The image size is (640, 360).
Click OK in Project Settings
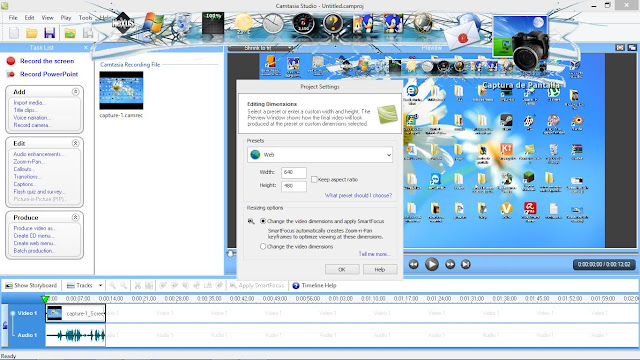point(342,269)
